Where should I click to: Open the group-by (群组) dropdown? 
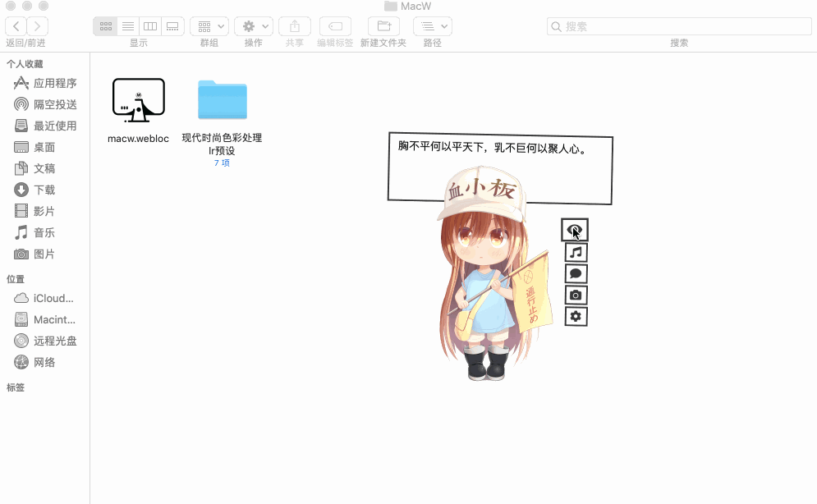209,26
